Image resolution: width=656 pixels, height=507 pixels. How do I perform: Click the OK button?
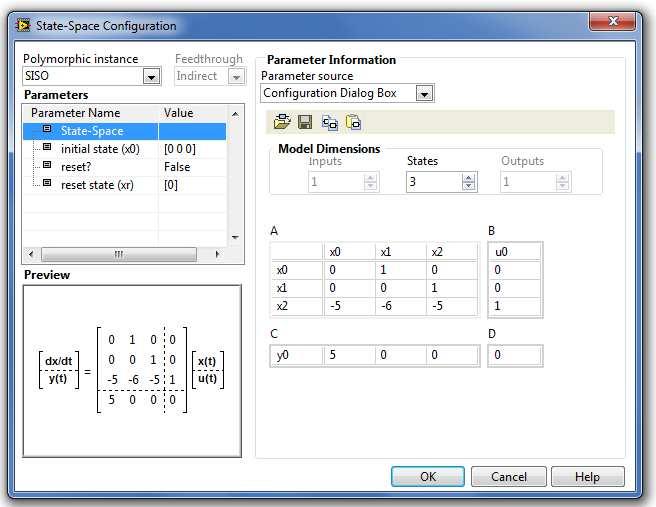(428, 476)
